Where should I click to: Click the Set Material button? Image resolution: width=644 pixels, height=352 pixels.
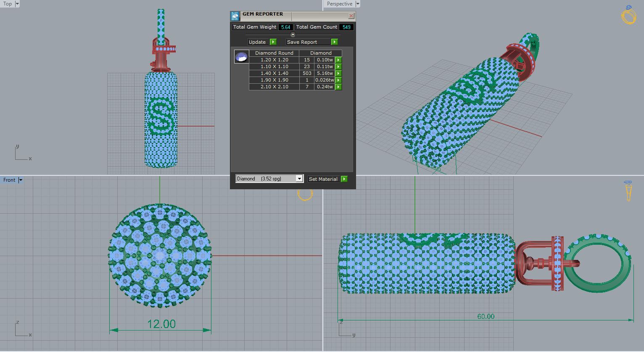click(327, 179)
